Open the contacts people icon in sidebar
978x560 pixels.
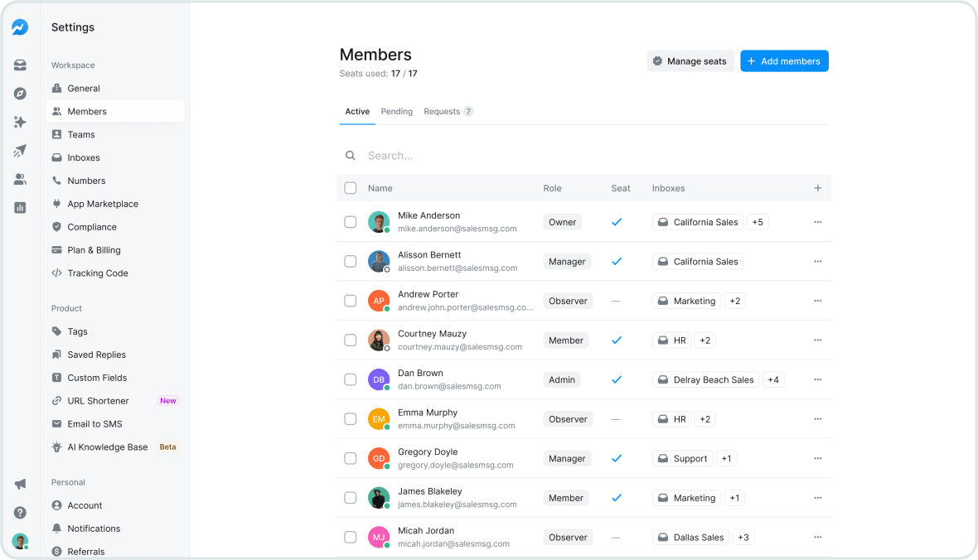[20, 179]
